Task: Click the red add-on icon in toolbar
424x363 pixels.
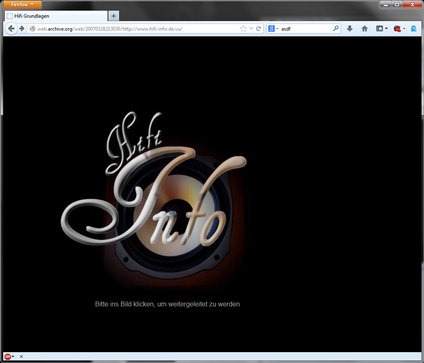Action: tap(397, 29)
